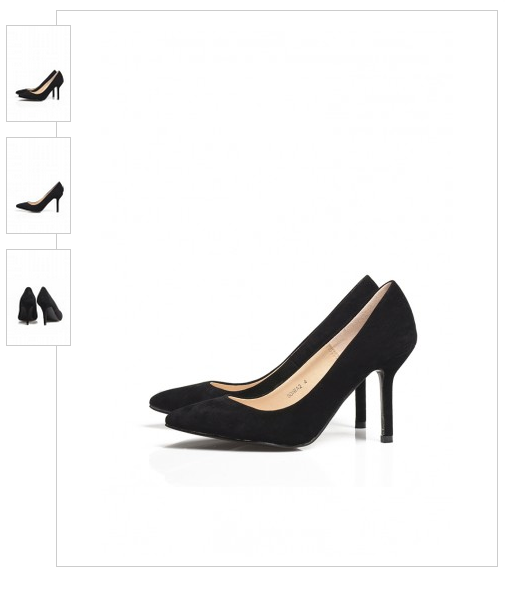The image size is (525, 600).
Task: Click the empty white area above the shoes
Action: (x=277, y=134)
